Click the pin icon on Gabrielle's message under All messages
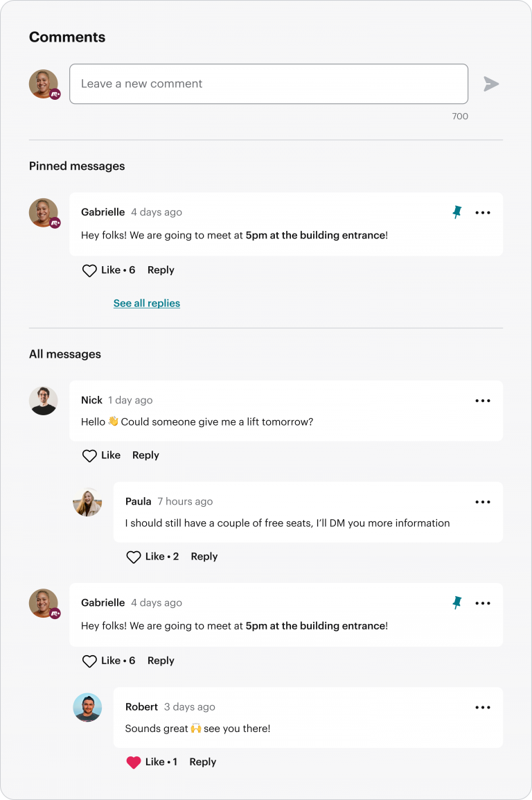 [457, 603]
